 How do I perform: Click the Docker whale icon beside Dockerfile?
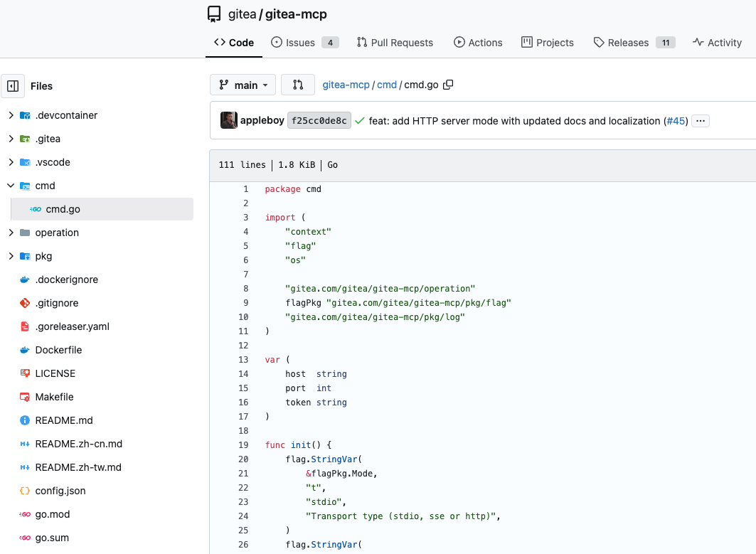(x=25, y=350)
